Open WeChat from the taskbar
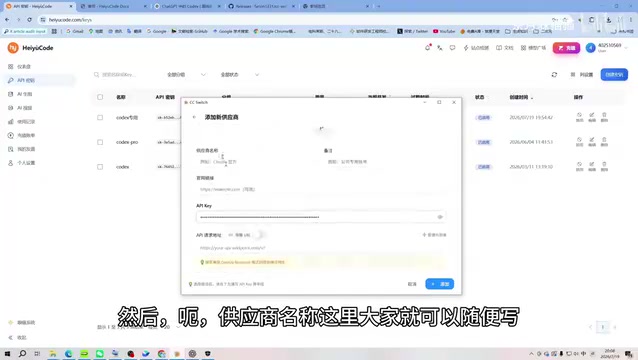This screenshot has width=638, height=360. coord(100,353)
